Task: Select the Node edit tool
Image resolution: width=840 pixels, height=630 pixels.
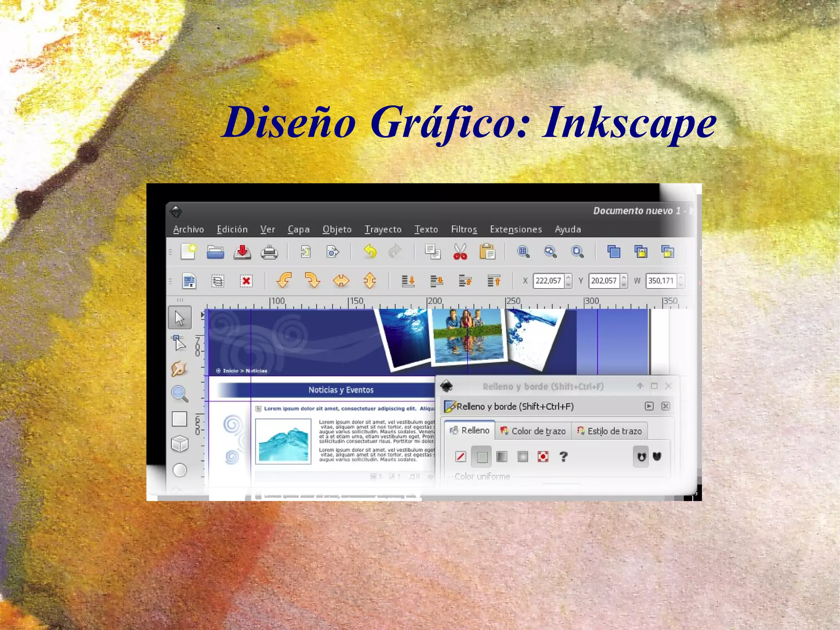Action: [179, 343]
